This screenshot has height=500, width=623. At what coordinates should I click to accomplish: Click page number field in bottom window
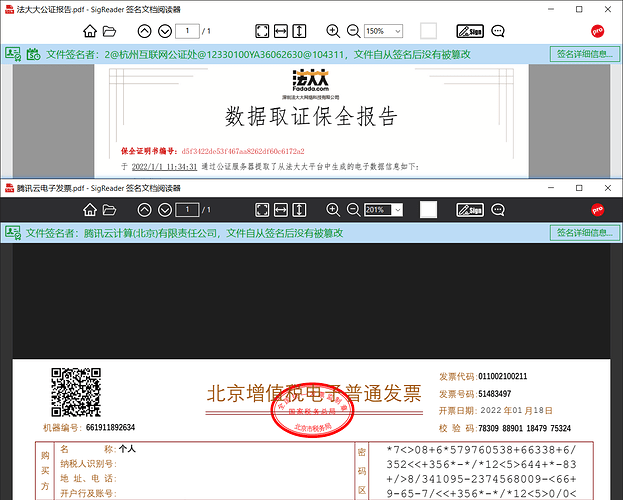coord(187,209)
